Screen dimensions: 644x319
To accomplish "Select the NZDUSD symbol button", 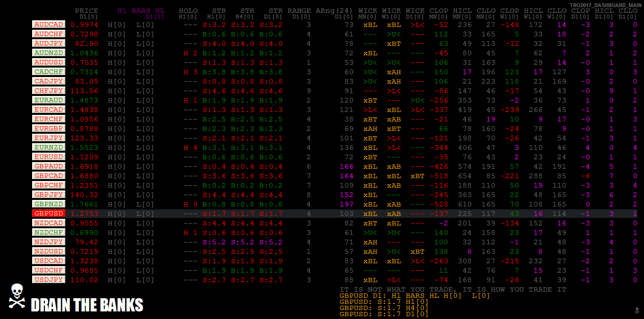I will coord(49,251).
